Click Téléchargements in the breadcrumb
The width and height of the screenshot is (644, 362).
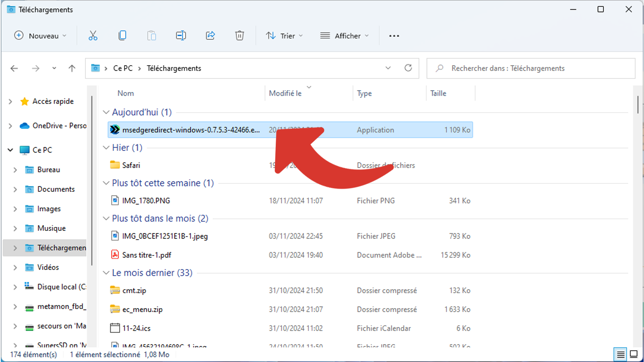174,68
